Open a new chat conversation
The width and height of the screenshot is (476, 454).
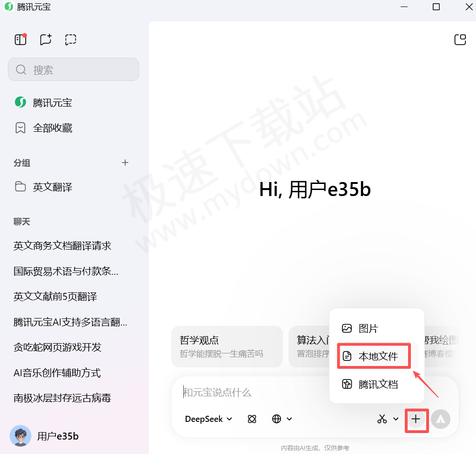click(45, 40)
